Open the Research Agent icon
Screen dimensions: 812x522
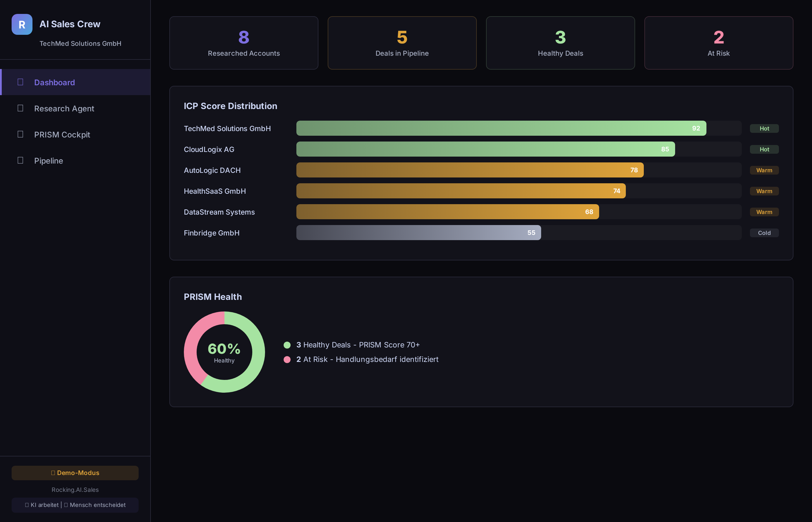tap(21, 108)
